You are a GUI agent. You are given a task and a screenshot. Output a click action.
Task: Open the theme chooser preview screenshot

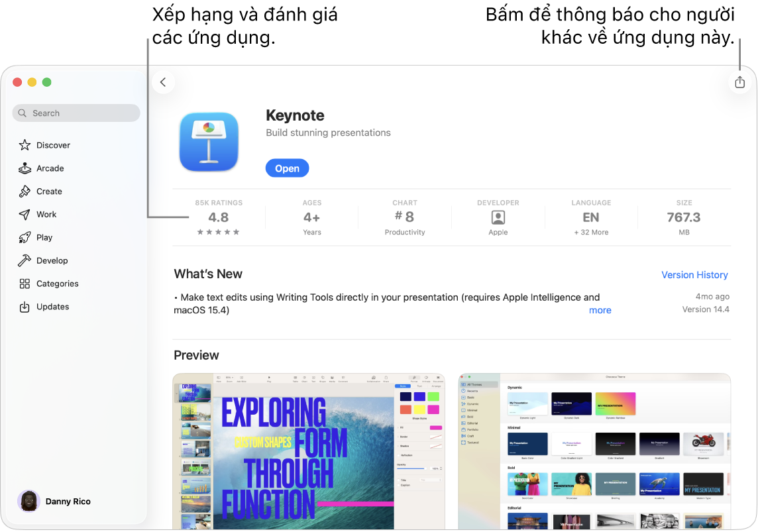pyautogui.click(x=594, y=451)
